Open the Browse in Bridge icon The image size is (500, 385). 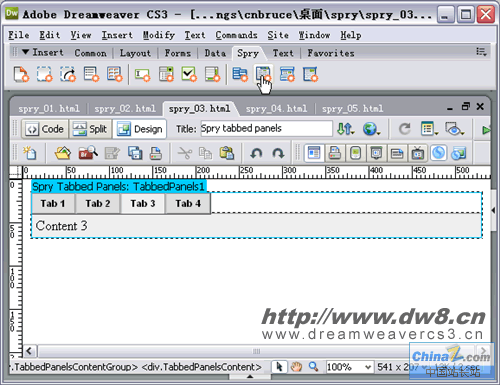pos(88,153)
